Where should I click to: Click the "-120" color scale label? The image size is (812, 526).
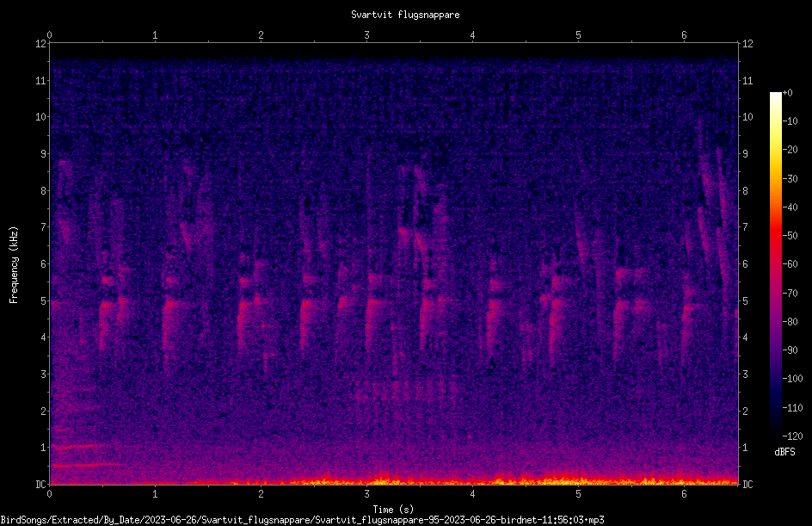792,436
